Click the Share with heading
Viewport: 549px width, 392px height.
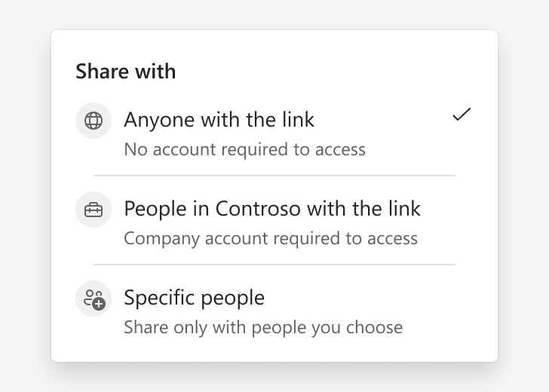click(126, 72)
